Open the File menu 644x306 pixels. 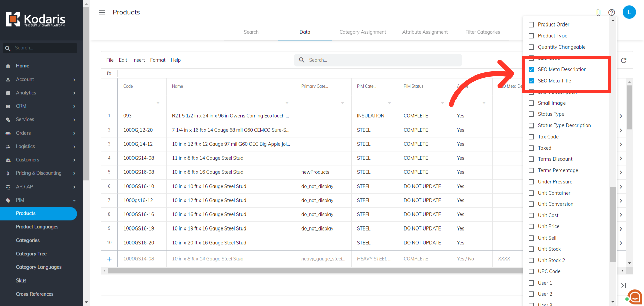click(x=110, y=60)
